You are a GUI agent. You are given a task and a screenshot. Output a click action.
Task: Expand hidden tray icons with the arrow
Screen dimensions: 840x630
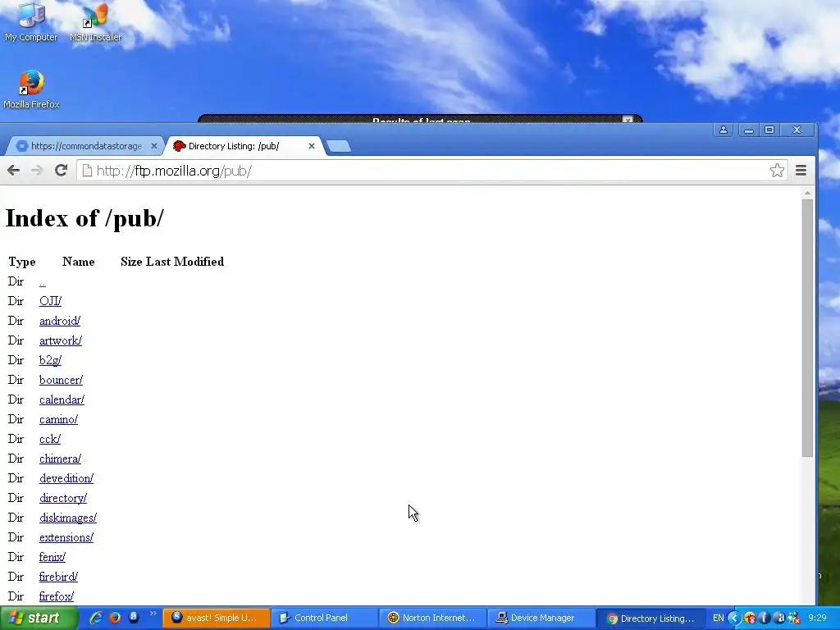pos(734,619)
